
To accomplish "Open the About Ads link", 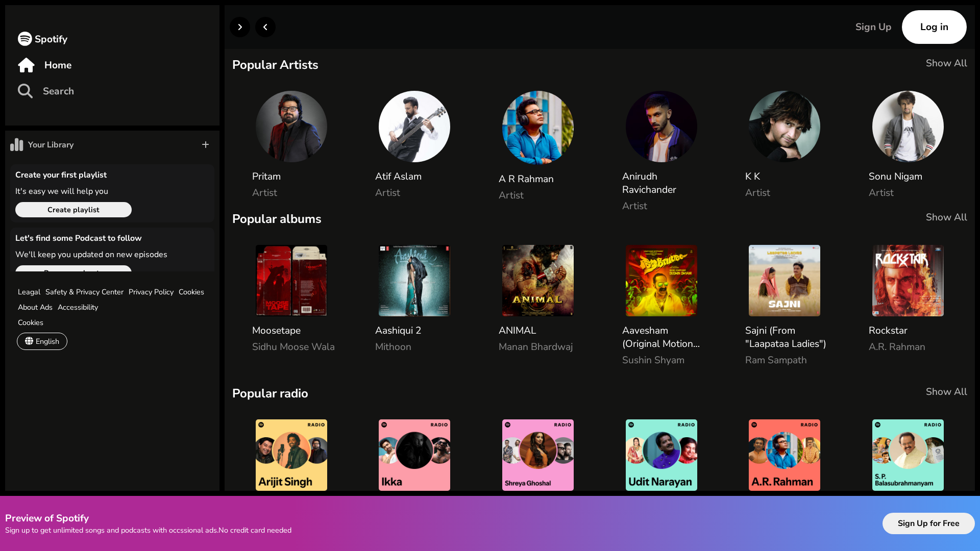I will pos(35,307).
